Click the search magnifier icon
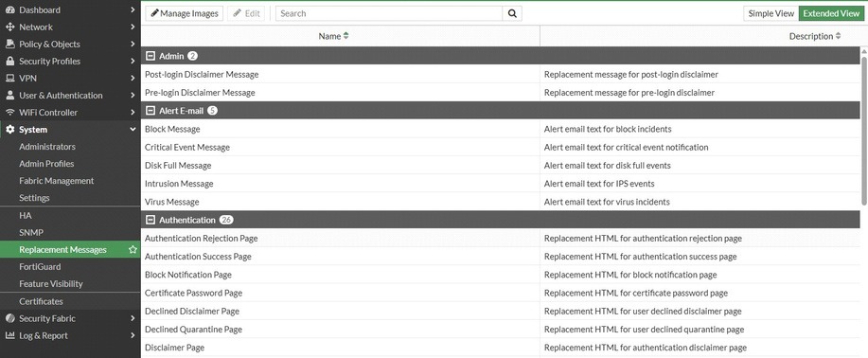The width and height of the screenshot is (868, 358). point(512,13)
